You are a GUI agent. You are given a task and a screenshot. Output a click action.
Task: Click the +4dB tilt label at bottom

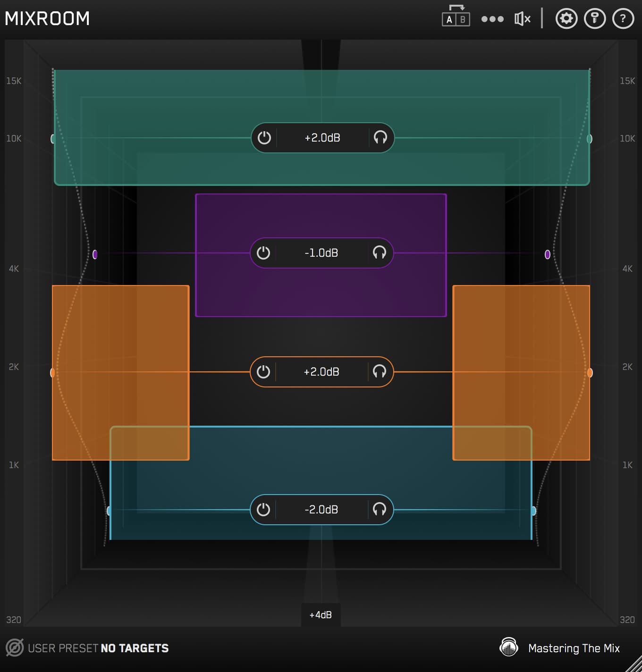(x=321, y=615)
